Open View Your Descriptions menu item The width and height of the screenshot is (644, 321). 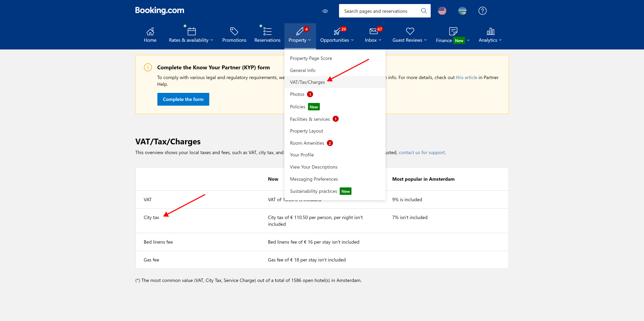pyautogui.click(x=335, y=167)
